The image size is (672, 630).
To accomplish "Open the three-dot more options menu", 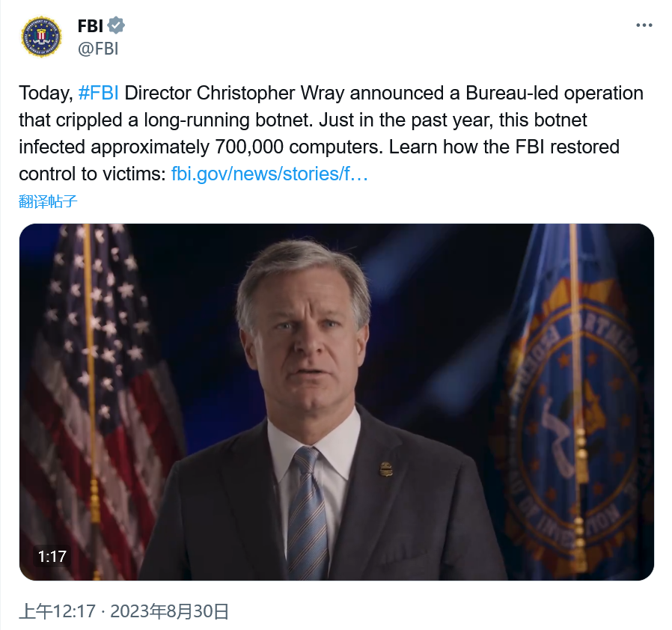I will point(644,25).
